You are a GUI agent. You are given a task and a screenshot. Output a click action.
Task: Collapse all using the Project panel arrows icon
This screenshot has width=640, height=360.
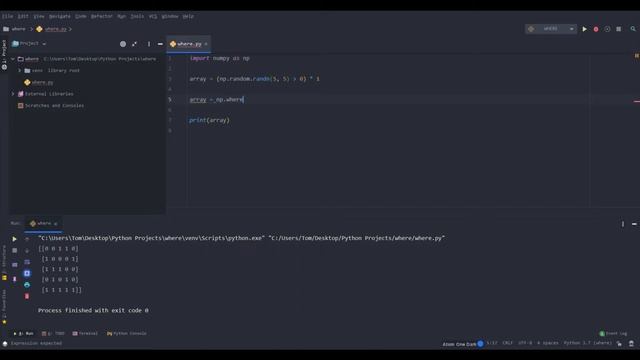coord(134,44)
